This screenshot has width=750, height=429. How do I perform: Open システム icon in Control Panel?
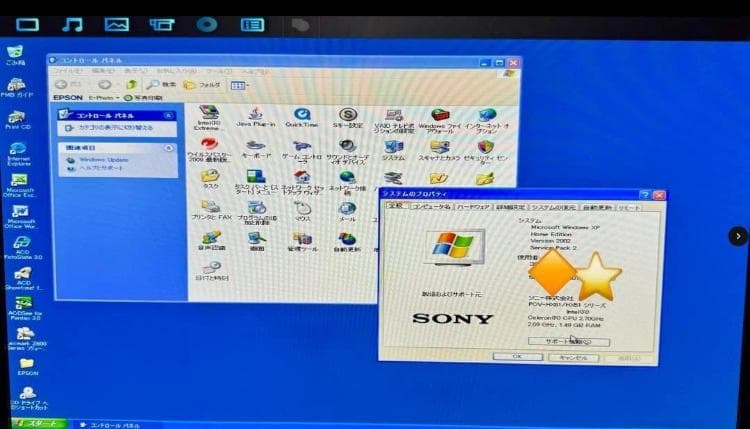tap(393, 150)
